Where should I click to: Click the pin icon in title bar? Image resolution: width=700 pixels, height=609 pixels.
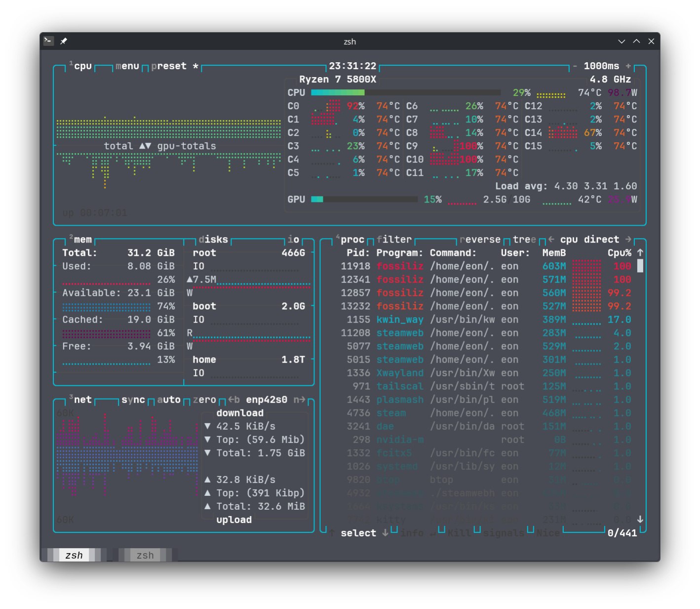click(64, 41)
